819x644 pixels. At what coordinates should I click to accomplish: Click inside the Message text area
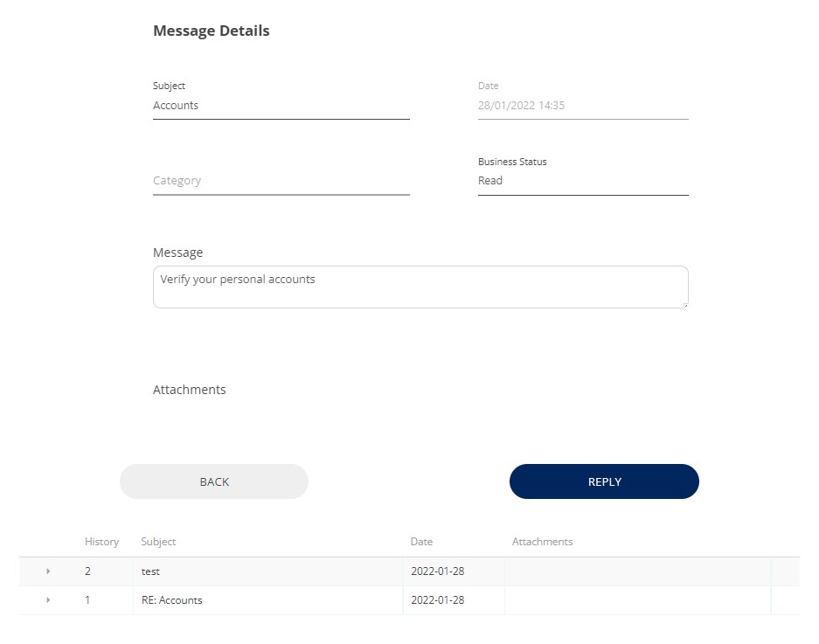click(x=420, y=287)
